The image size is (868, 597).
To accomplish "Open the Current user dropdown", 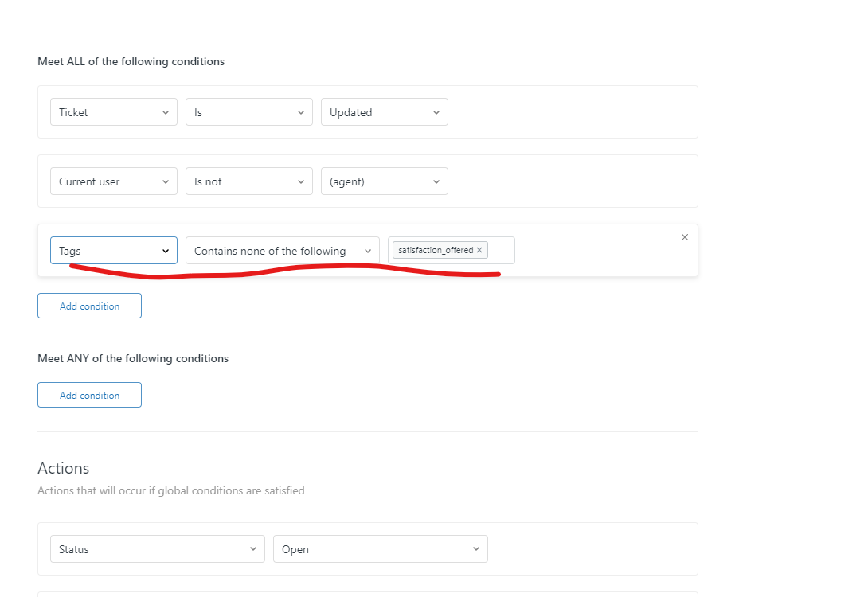I will [x=114, y=181].
